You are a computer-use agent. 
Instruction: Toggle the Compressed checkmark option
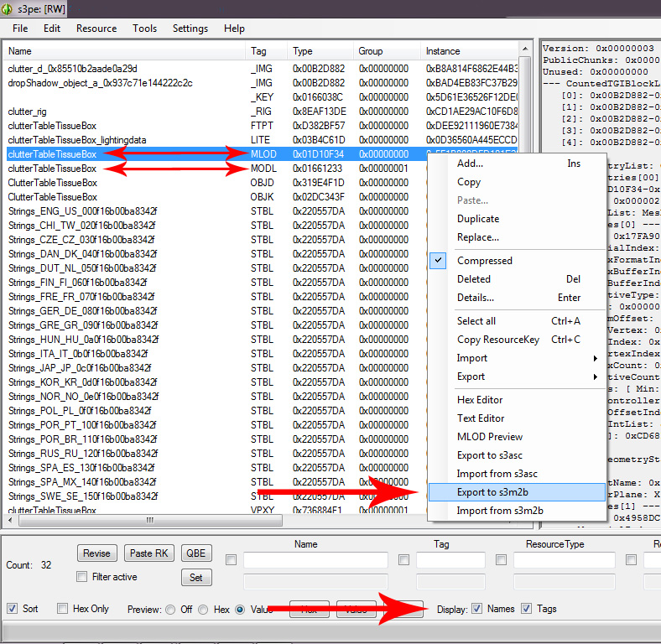(484, 261)
